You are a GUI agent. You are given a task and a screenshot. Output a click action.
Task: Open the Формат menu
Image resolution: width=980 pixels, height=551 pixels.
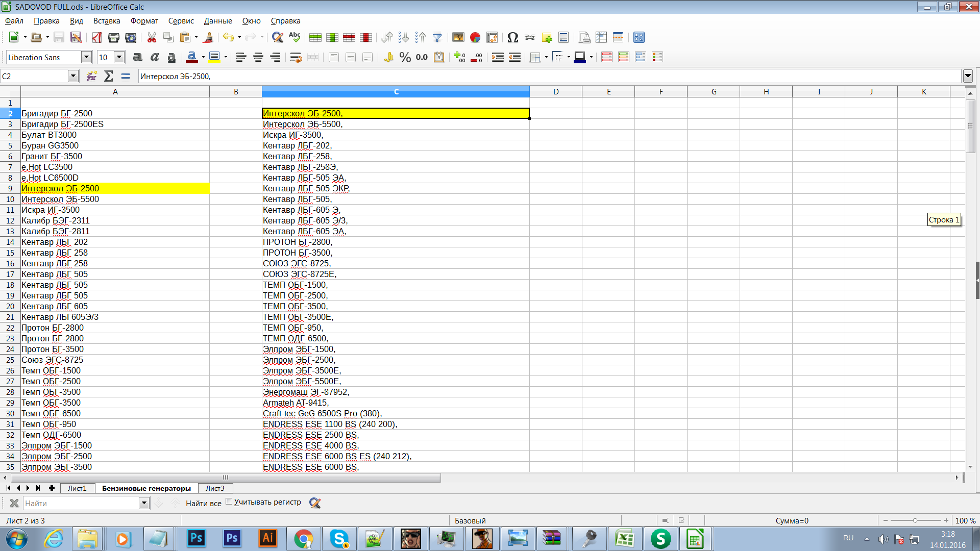[x=144, y=21]
